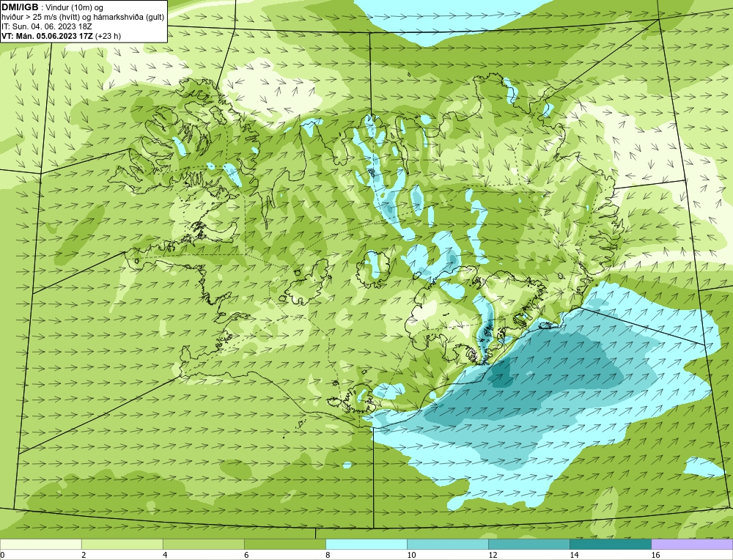Click the scale label '14'
The image size is (733, 560).
tap(574, 555)
